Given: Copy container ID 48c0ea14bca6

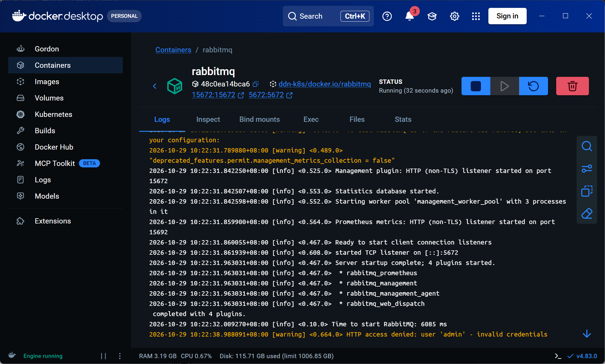Looking at the screenshot, I should [256, 84].
